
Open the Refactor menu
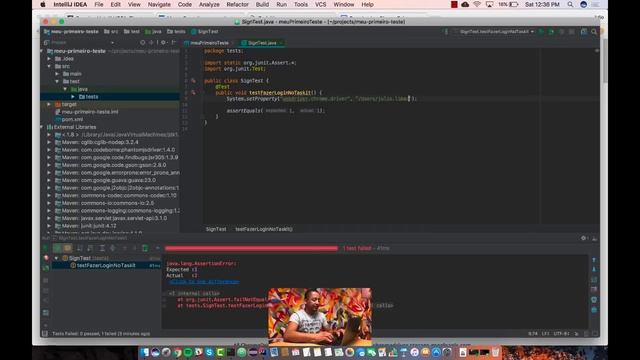pos(238,4)
